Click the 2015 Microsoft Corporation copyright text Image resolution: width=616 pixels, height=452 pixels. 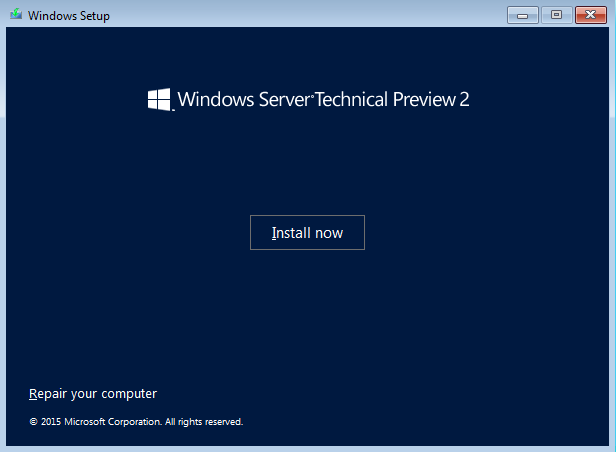[136, 422]
